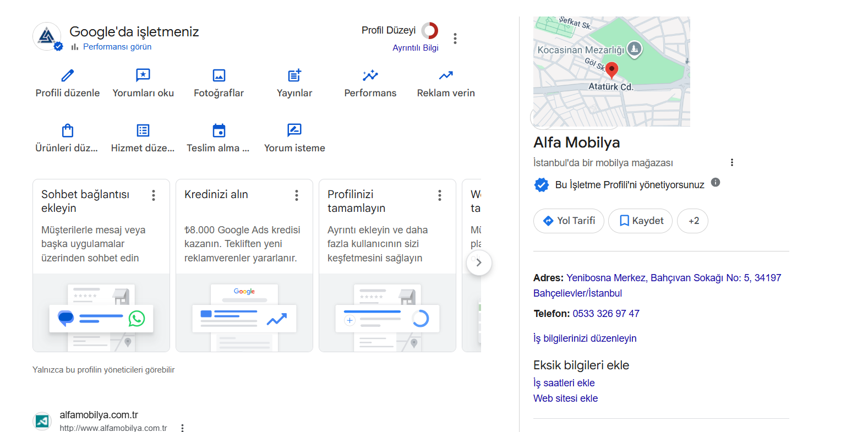Open the Yayınlar post icon
Screen dimensions: 868x432
pos(294,75)
